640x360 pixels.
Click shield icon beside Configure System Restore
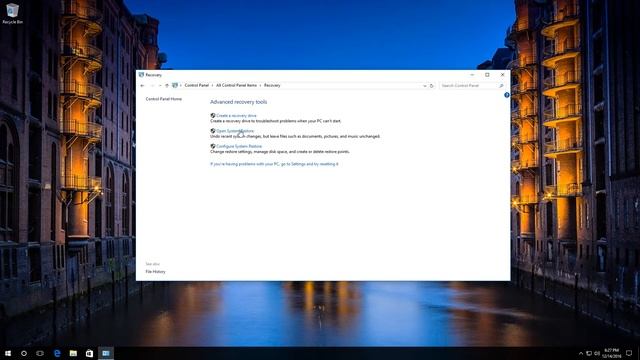(x=213, y=146)
